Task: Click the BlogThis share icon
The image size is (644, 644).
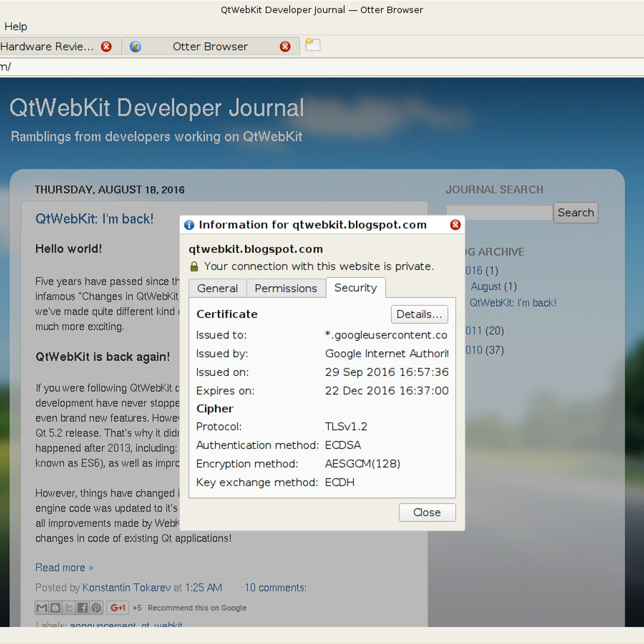Action: [56, 607]
